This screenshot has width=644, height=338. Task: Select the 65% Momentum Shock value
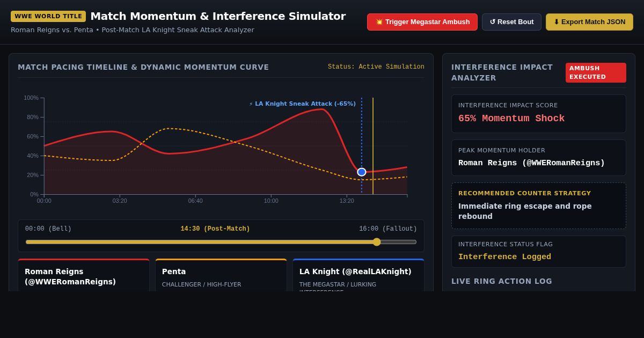[x=511, y=119]
